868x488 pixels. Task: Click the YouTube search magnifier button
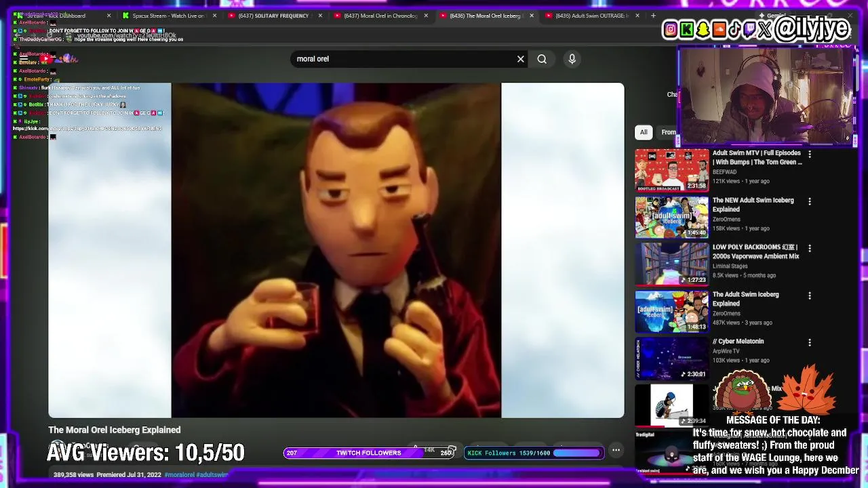click(542, 59)
